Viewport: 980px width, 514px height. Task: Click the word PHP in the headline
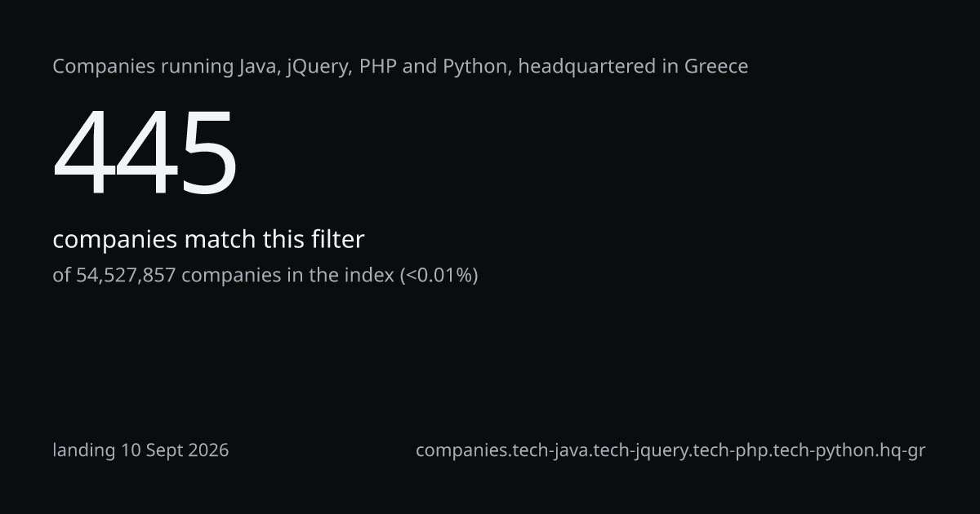click(377, 67)
